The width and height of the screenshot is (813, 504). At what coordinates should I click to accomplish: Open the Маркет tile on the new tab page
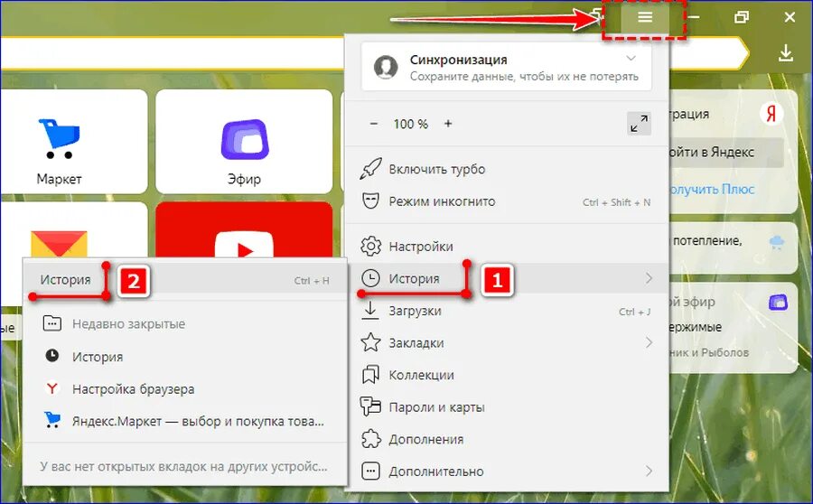(x=74, y=141)
